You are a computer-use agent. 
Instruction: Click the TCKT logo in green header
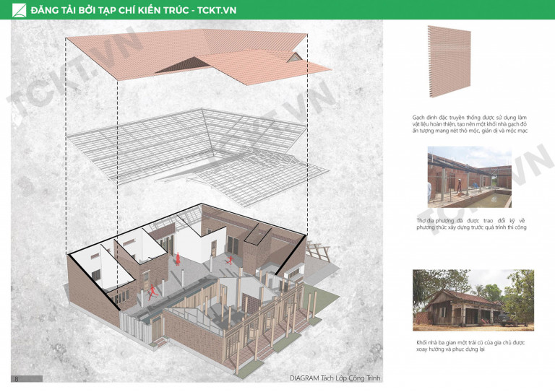(20, 10)
